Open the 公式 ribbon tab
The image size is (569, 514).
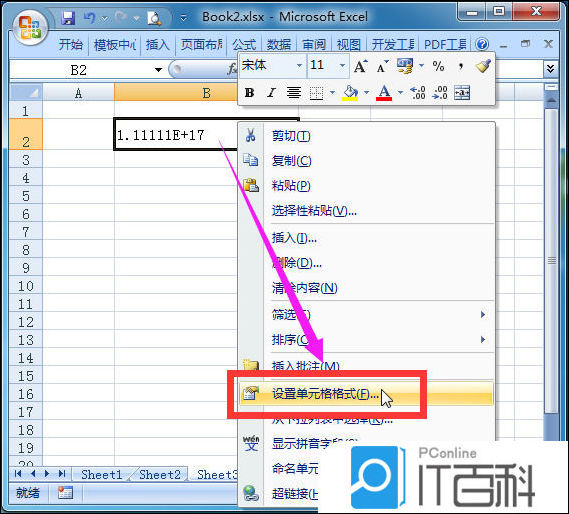click(x=244, y=45)
